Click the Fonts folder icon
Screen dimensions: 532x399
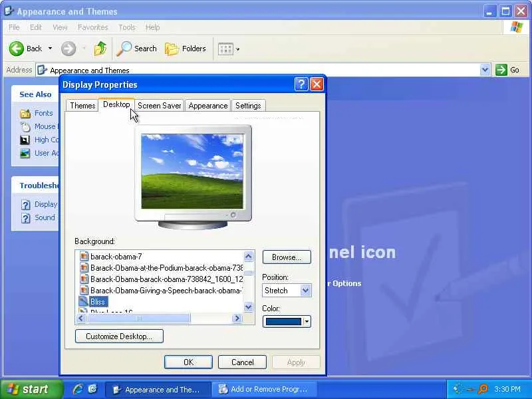point(25,113)
